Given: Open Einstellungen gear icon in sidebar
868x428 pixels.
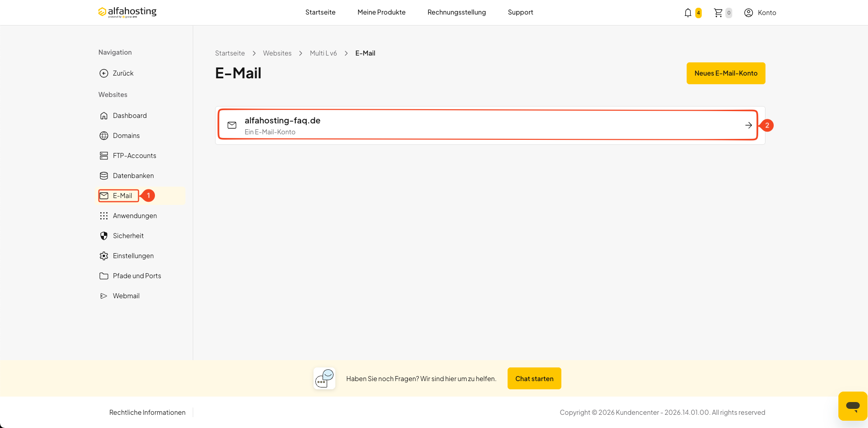Looking at the screenshot, I should [104, 256].
